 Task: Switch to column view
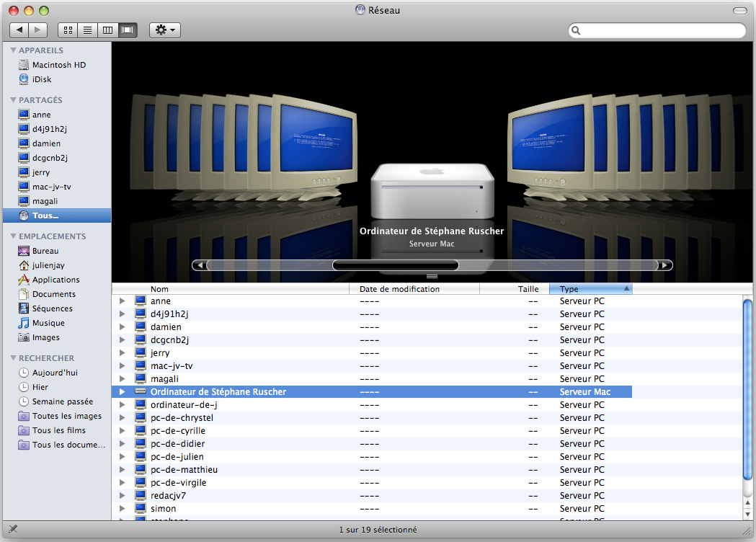point(107,30)
